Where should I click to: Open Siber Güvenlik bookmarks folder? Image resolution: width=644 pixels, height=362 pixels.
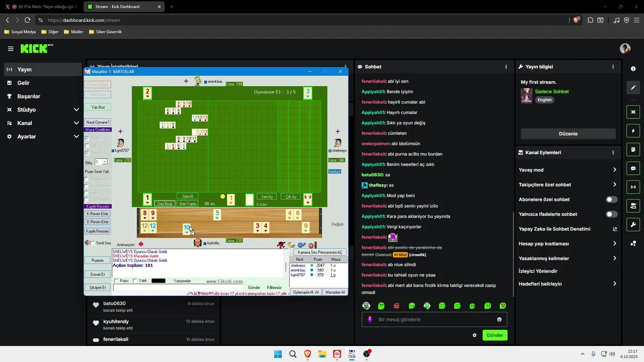[105, 32]
